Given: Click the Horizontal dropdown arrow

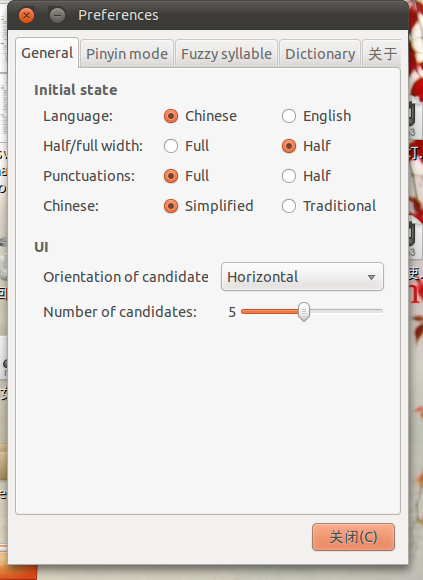Looking at the screenshot, I should click(x=371, y=277).
